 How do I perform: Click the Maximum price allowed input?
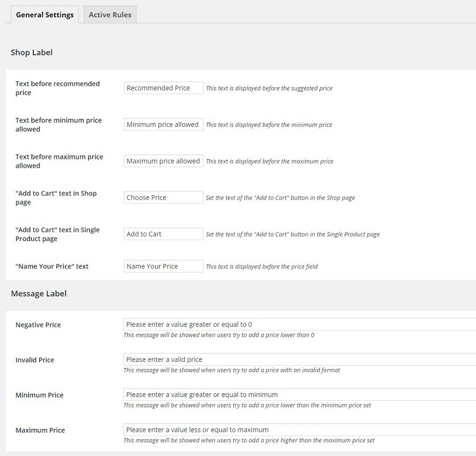pyautogui.click(x=163, y=161)
